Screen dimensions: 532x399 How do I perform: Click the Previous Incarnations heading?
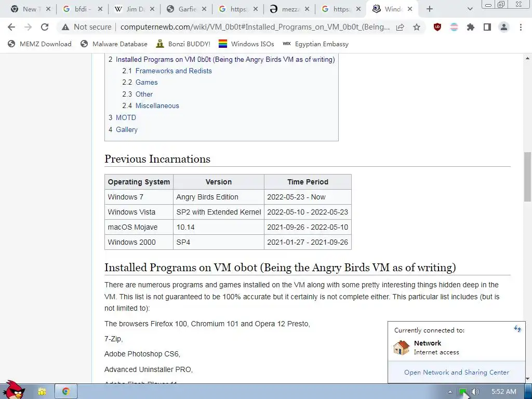[x=157, y=159]
